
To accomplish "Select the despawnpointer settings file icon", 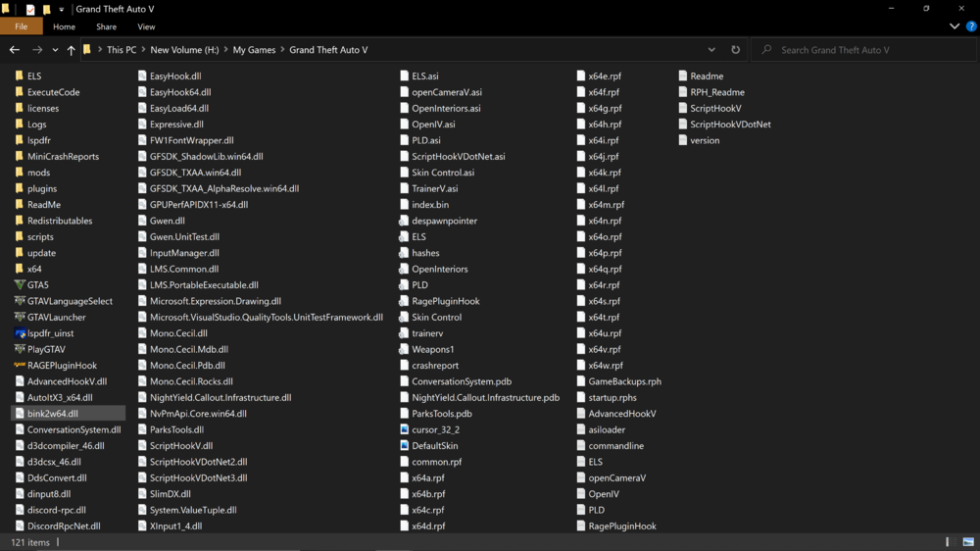I will tap(405, 221).
